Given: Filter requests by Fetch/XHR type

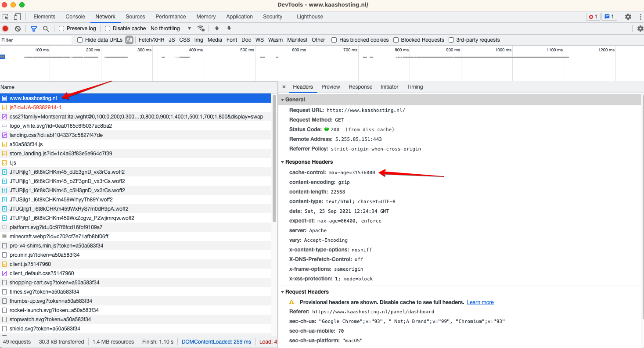Looking at the screenshot, I should point(151,40).
